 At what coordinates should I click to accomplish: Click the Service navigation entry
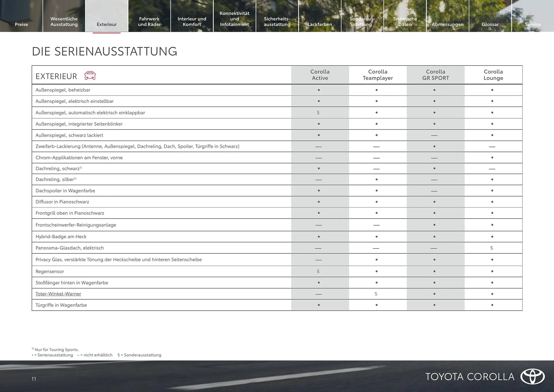533,24
